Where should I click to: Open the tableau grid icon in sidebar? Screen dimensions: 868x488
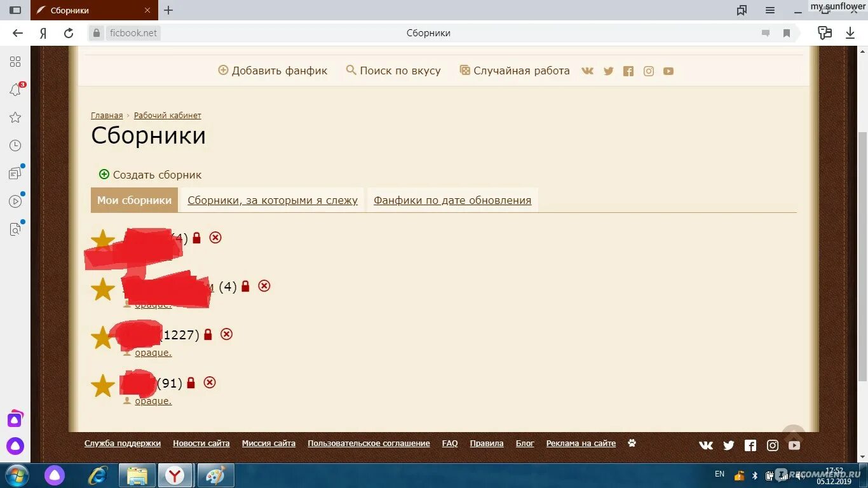point(15,62)
